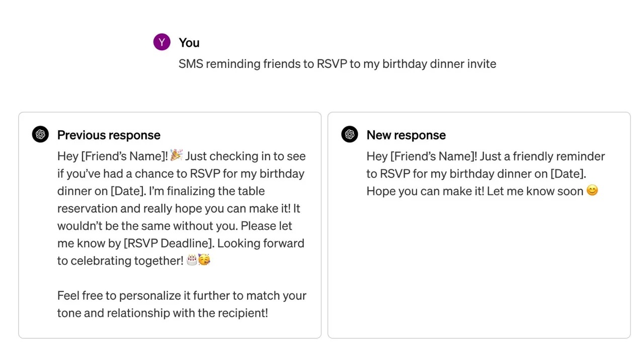Click the party popper emoji

(176, 155)
